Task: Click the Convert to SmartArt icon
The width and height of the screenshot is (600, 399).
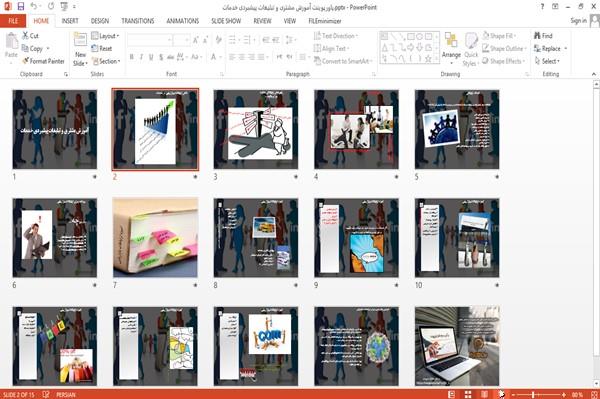Action: (x=317, y=61)
